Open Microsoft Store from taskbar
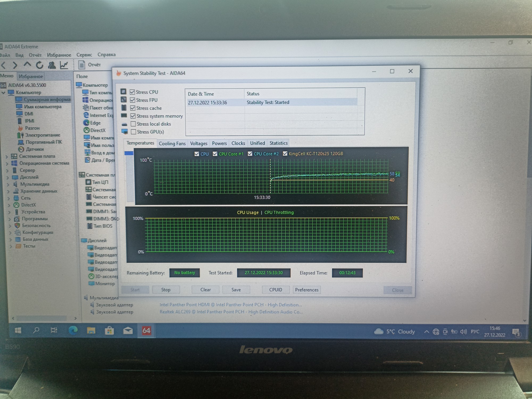532x399 pixels. (109, 331)
